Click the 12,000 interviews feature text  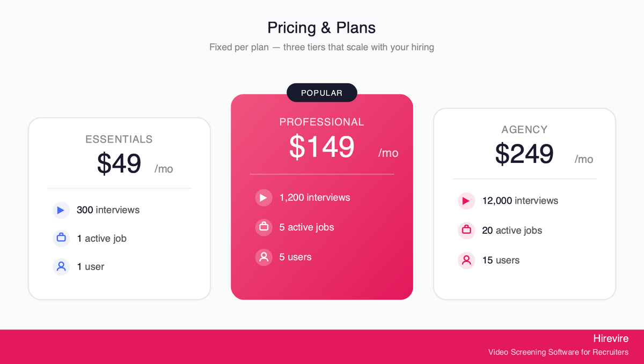(520, 201)
